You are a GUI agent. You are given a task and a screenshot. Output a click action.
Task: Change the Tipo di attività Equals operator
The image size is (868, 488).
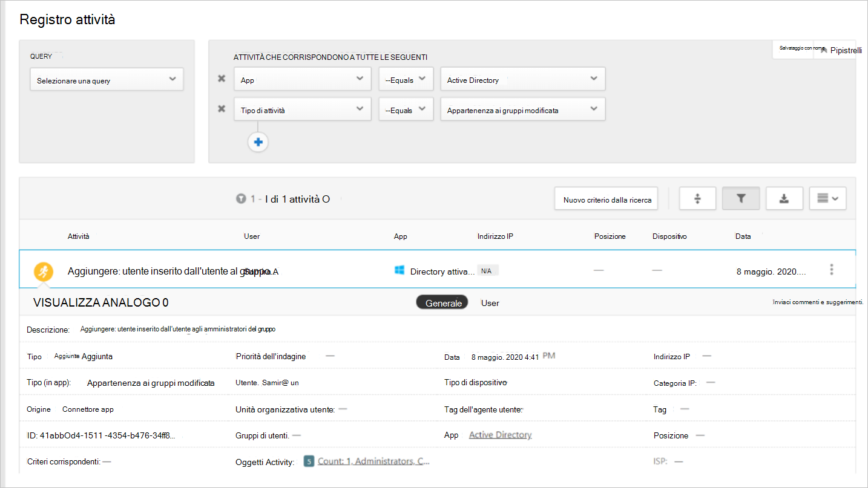point(406,109)
